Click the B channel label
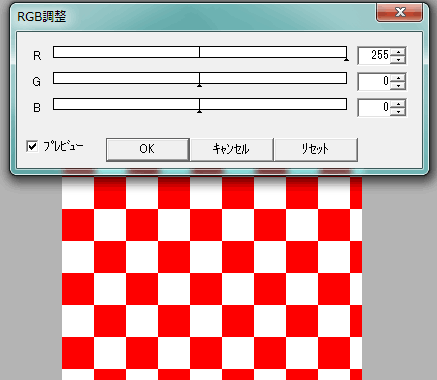Viewport: 437px width, 380px height. coord(37,107)
